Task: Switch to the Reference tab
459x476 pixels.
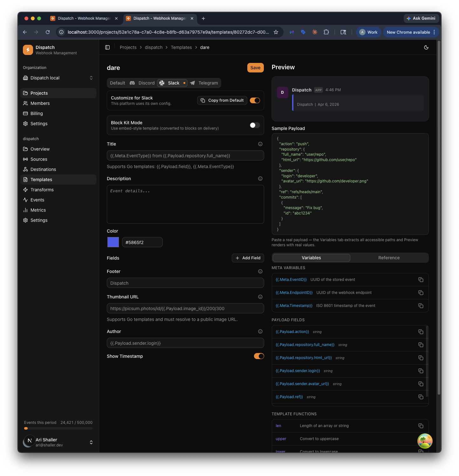Action: 389,258
